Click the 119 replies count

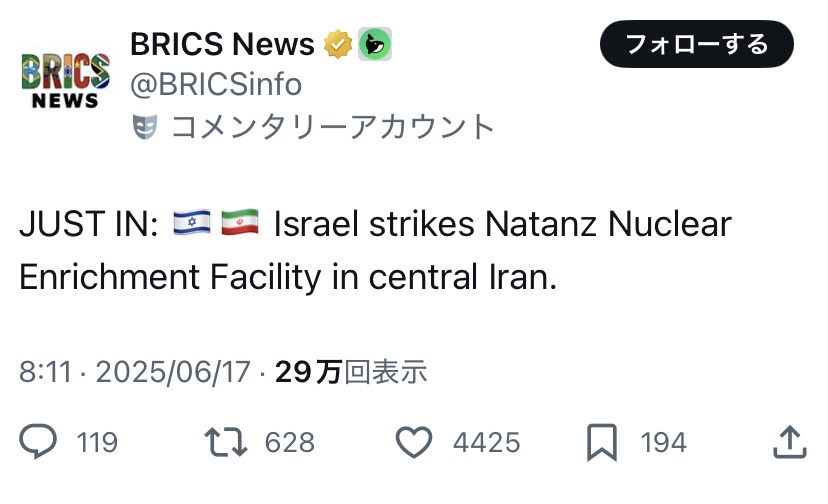[97, 442]
